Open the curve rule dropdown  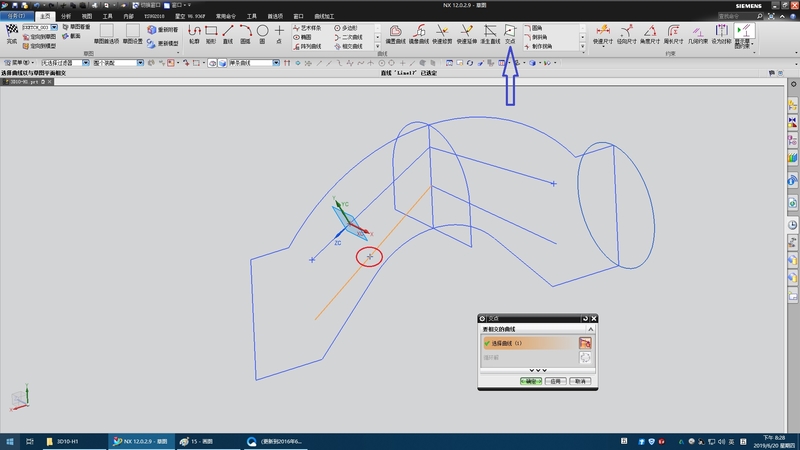(276, 63)
